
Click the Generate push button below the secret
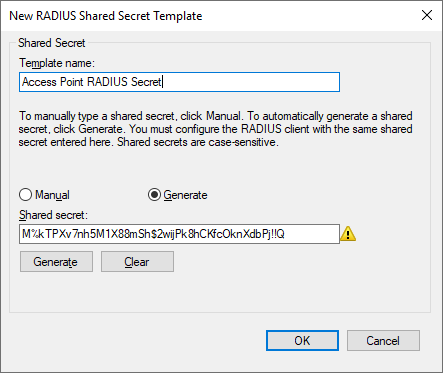click(x=56, y=262)
